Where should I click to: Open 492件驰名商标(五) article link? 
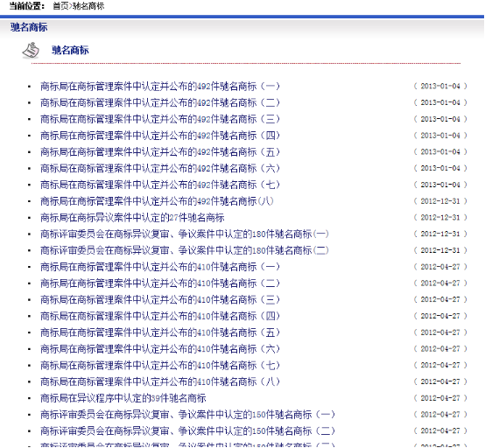(x=160, y=152)
